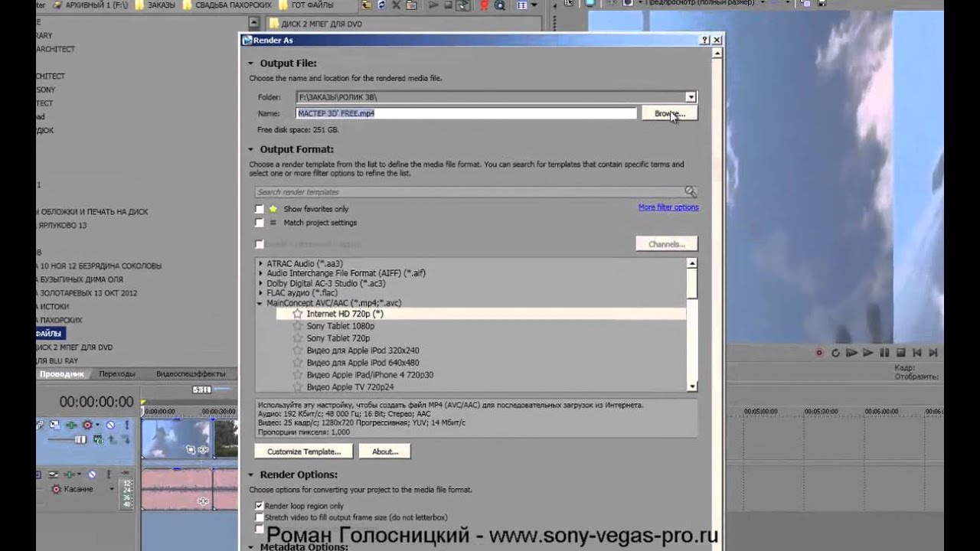The height and width of the screenshot is (551, 980).
Task: Adjust the video track level slider
Action: pos(80,439)
